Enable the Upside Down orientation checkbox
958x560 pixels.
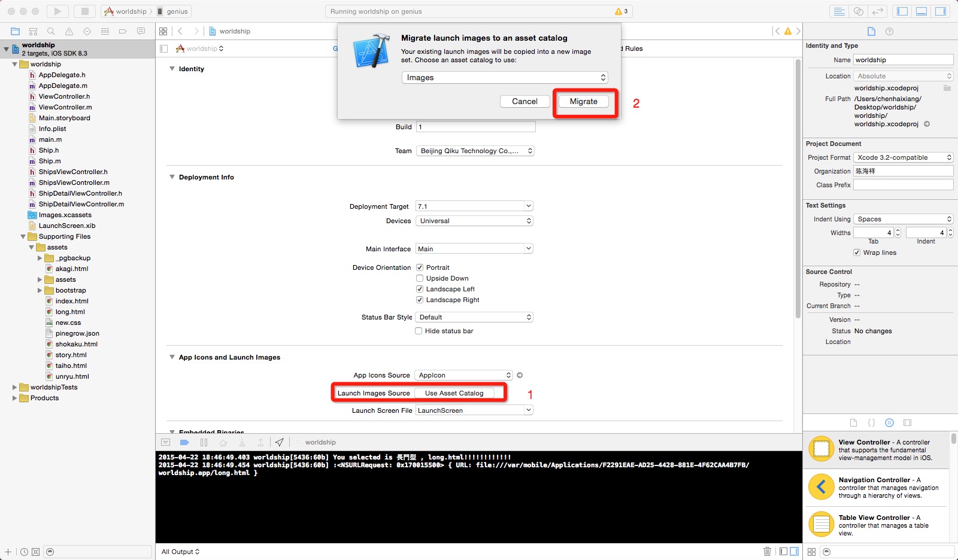coord(419,278)
